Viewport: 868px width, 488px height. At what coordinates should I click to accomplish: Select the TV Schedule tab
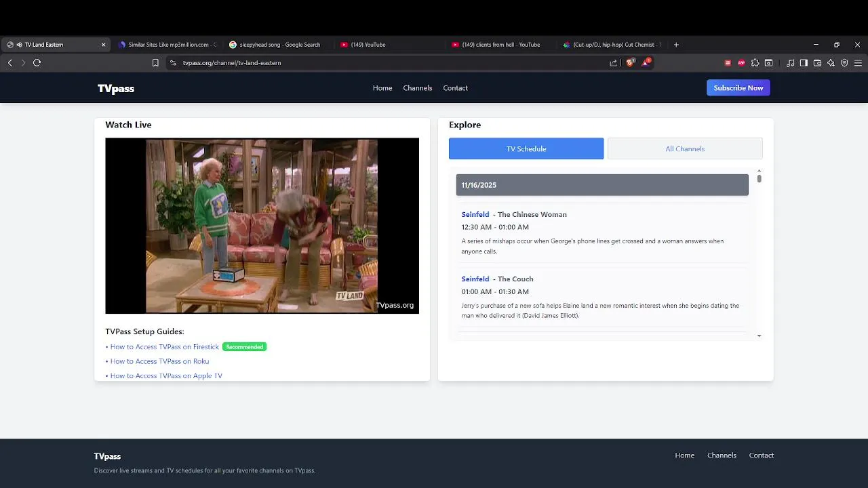(x=526, y=148)
